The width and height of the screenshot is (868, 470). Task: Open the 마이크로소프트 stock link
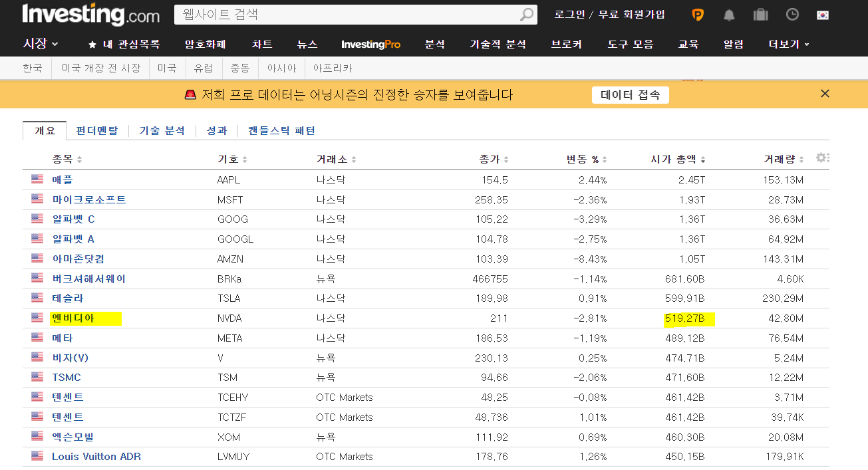tap(89, 199)
